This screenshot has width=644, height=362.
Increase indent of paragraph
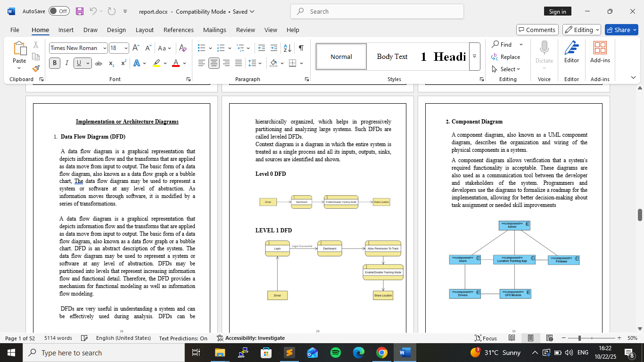(x=273, y=48)
